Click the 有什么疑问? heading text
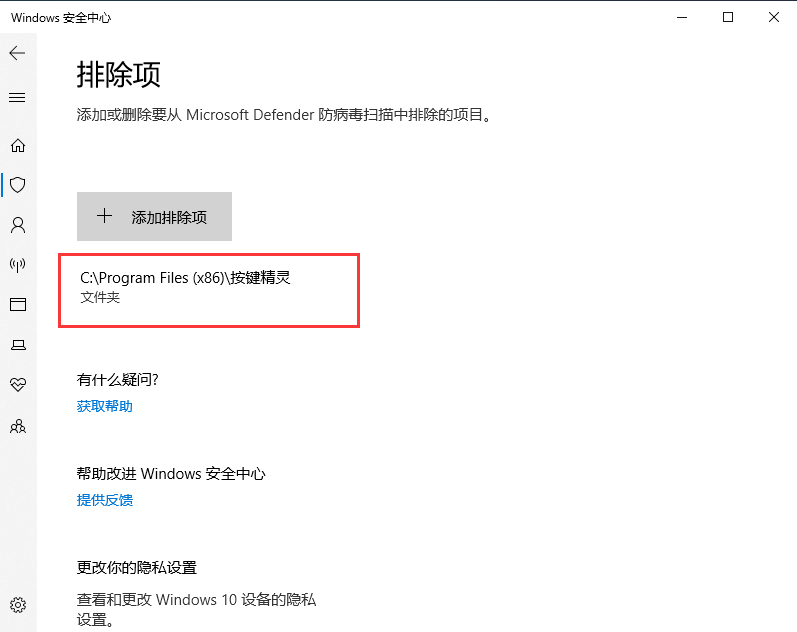797x632 pixels. (118, 380)
